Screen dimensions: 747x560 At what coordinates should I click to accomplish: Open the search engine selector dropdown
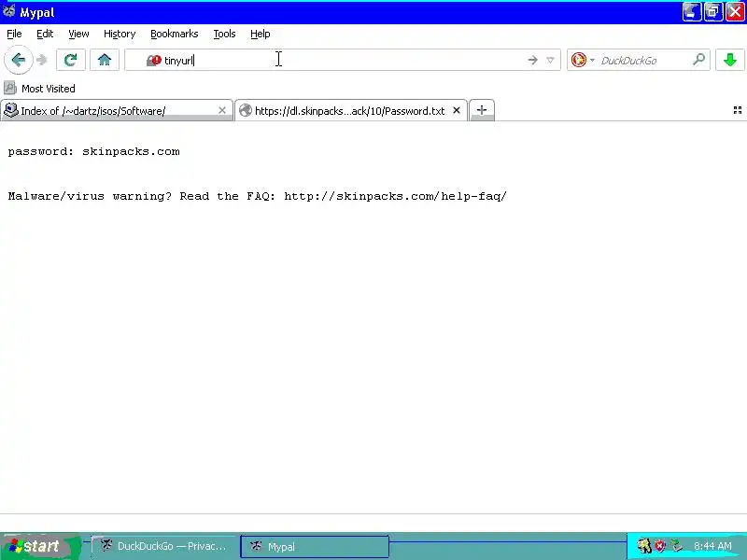click(592, 61)
